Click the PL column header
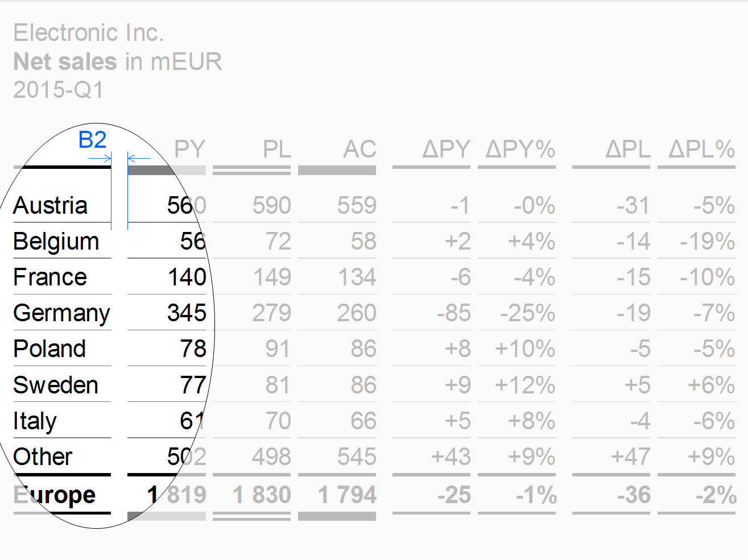 tap(276, 149)
